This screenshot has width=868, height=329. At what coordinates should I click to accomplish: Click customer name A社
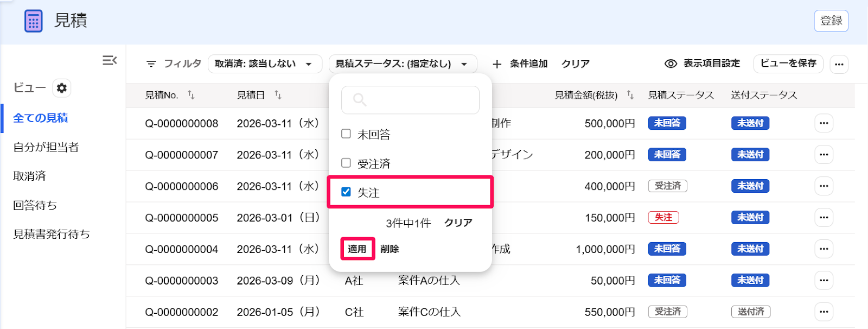coord(354,281)
